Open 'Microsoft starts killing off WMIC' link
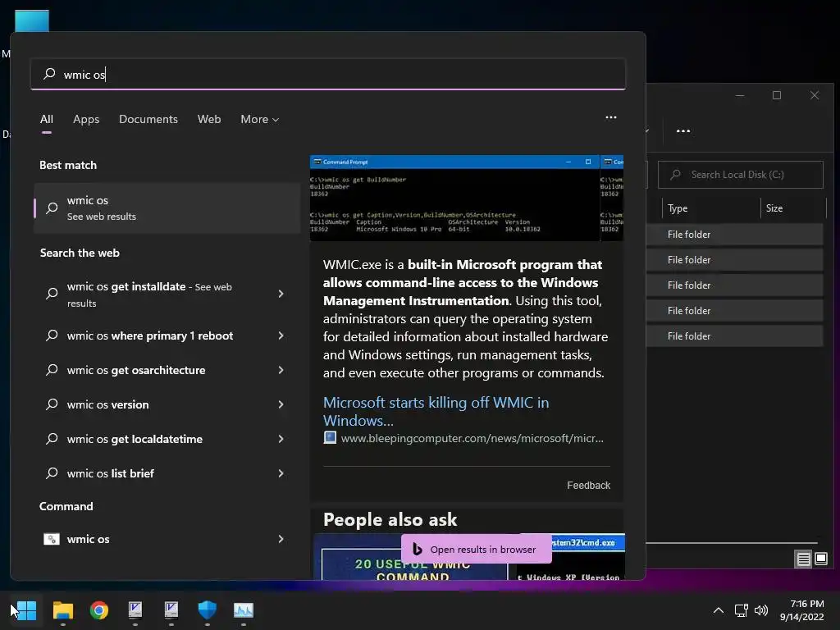 point(436,411)
